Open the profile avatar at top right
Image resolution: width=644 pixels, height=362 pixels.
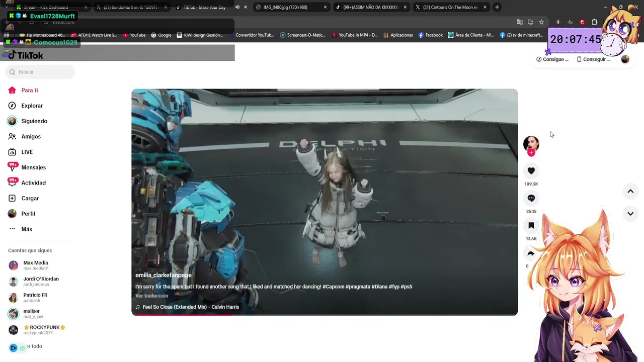625,59
